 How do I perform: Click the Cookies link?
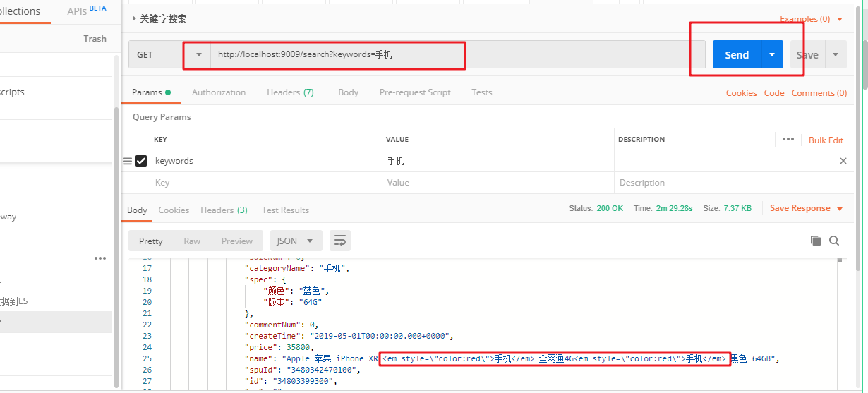pos(741,93)
